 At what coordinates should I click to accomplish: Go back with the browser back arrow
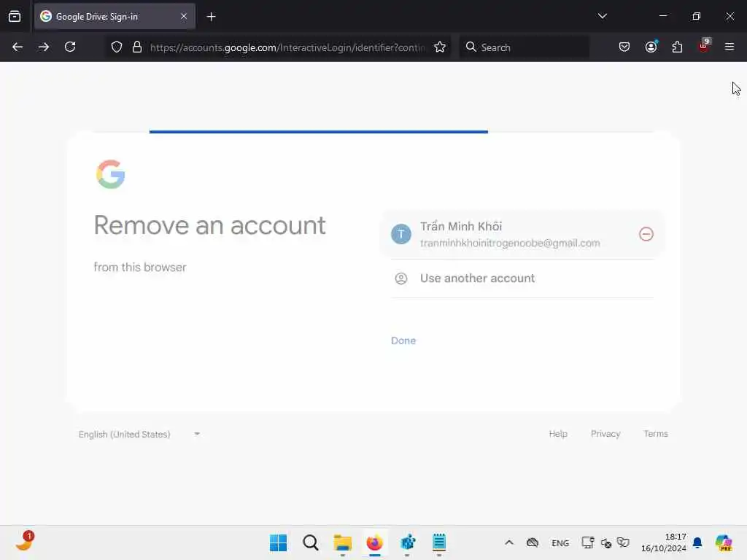click(18, 47)
